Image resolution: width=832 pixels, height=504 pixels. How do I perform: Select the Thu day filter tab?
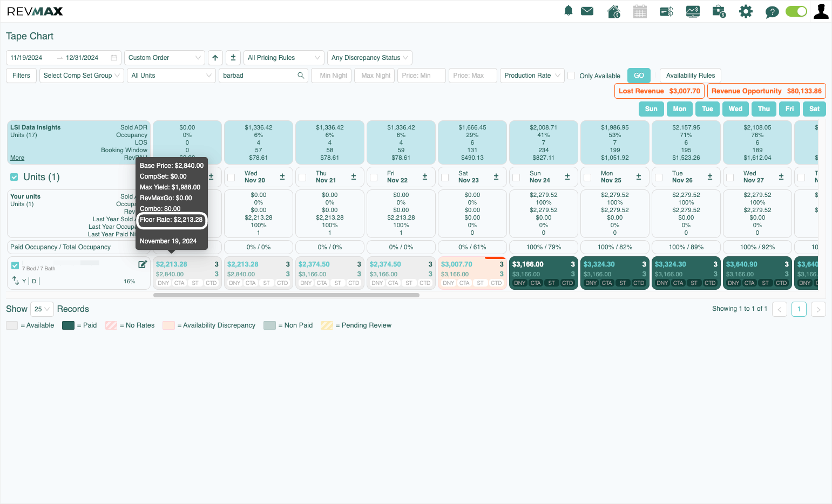(763, 109)
